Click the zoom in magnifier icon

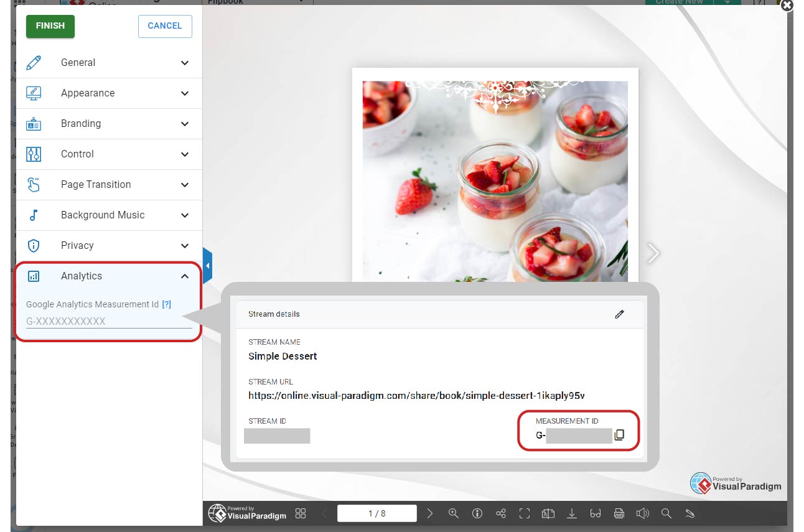tap(454, 513)
